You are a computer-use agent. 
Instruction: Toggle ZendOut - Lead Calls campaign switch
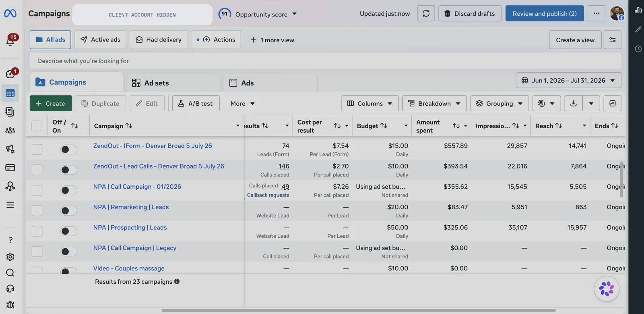tap(69, 170)
